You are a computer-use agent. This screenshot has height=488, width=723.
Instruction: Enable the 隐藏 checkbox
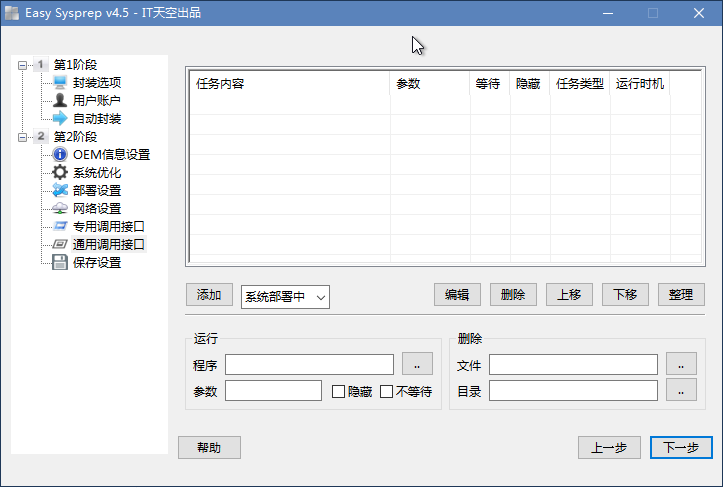339,392
